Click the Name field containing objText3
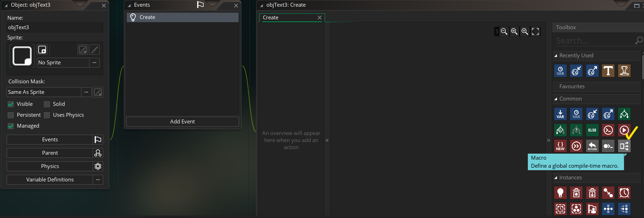The width and height of the screenshot is (644, 218). tap(55, 27)
